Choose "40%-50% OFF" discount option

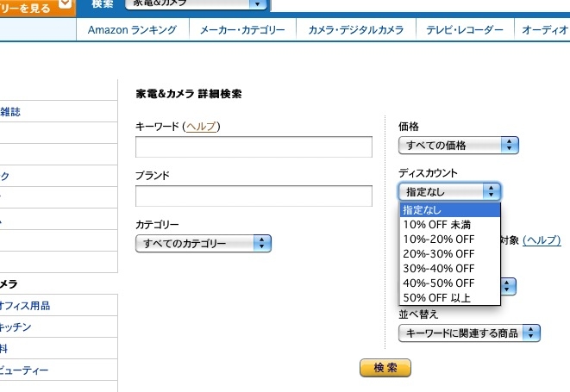438,283
